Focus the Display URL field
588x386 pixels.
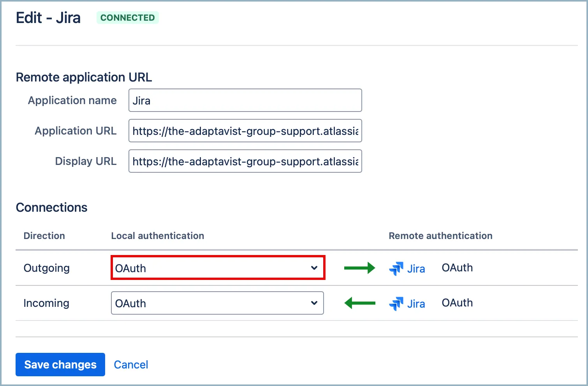click(x=245, y=161)
